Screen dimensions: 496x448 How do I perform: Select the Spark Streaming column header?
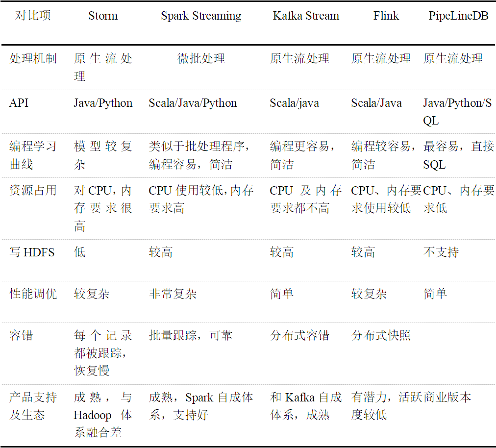[201, 16]
